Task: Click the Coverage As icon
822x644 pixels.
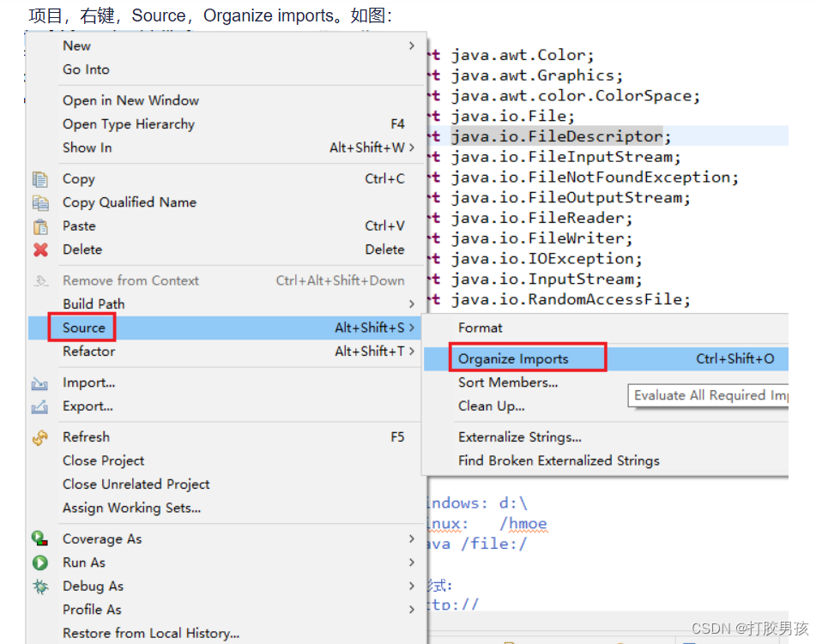Action: 39,539
